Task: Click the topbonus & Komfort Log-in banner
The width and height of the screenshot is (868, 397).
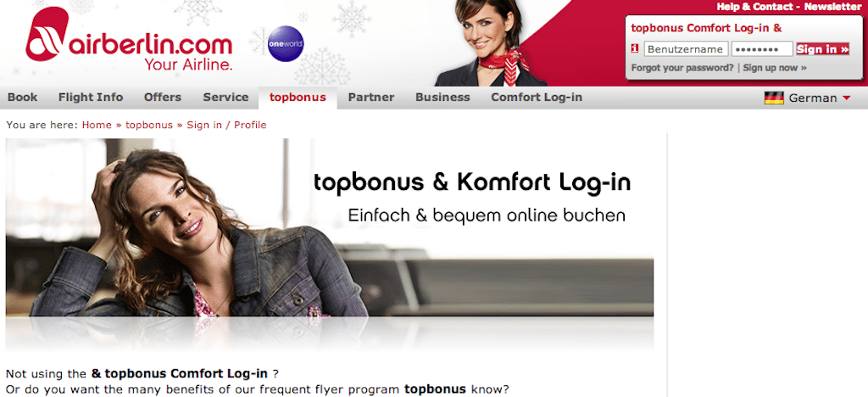Action: (x=330, y=244)
